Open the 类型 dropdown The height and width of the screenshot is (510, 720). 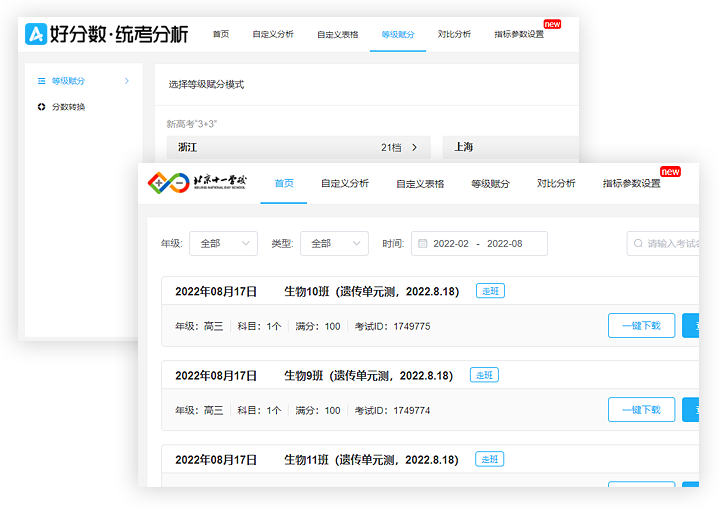click(x=333, y=243)
